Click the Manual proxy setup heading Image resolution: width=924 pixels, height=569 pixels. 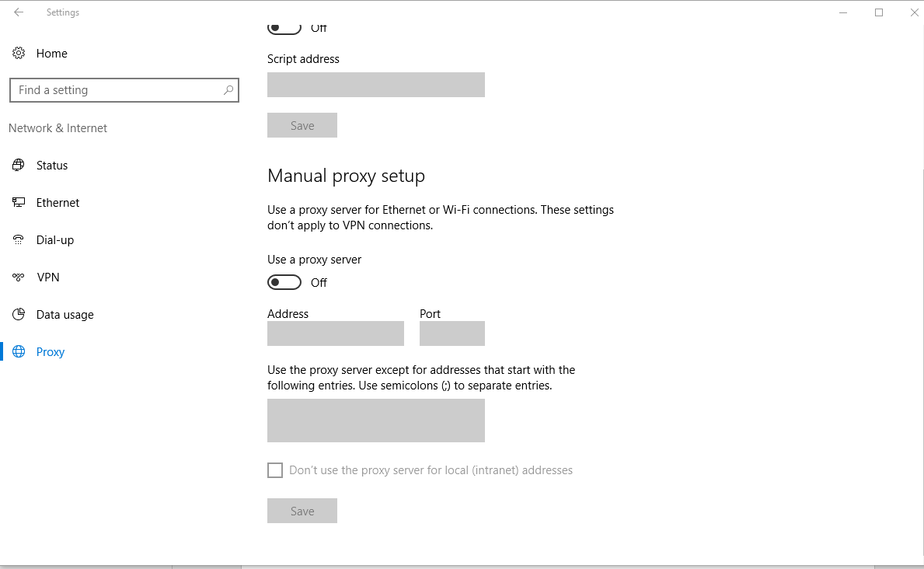(x=346, y=176)
